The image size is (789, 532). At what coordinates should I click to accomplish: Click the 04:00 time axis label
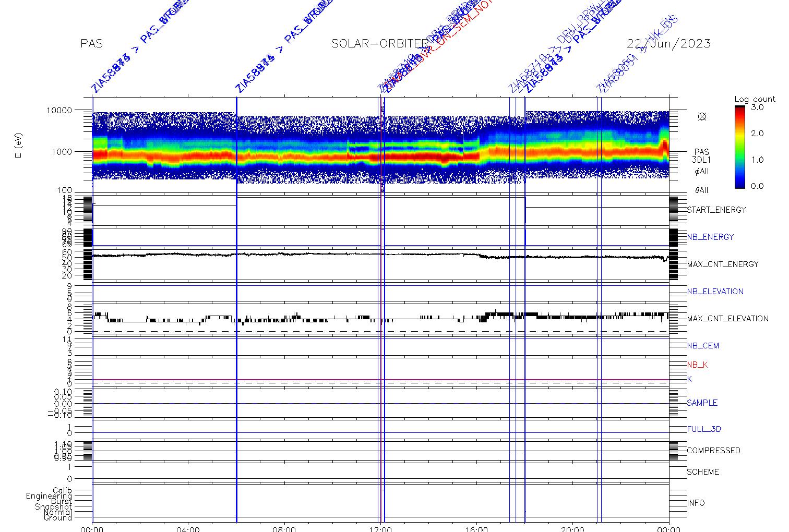tap(188, 529)
